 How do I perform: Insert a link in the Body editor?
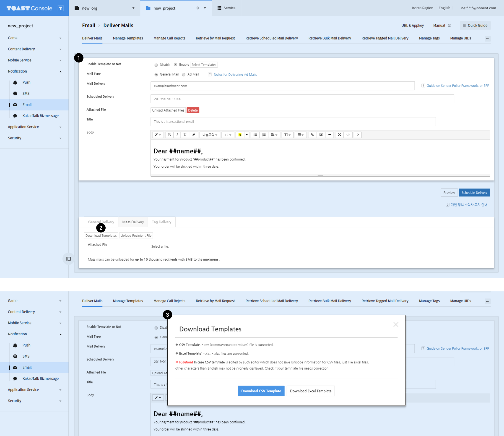312,135
